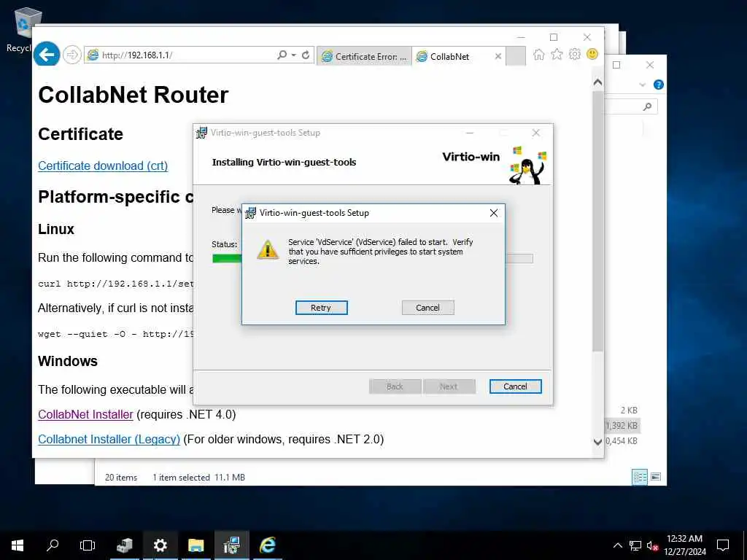747x560 pixels.
Task: Refresh the page in Internet Explorer
Action: tap(306, 55)
